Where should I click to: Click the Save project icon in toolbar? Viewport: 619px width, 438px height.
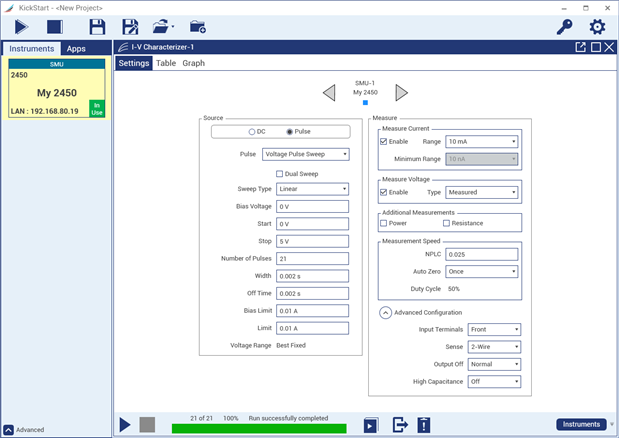[97, 27]
